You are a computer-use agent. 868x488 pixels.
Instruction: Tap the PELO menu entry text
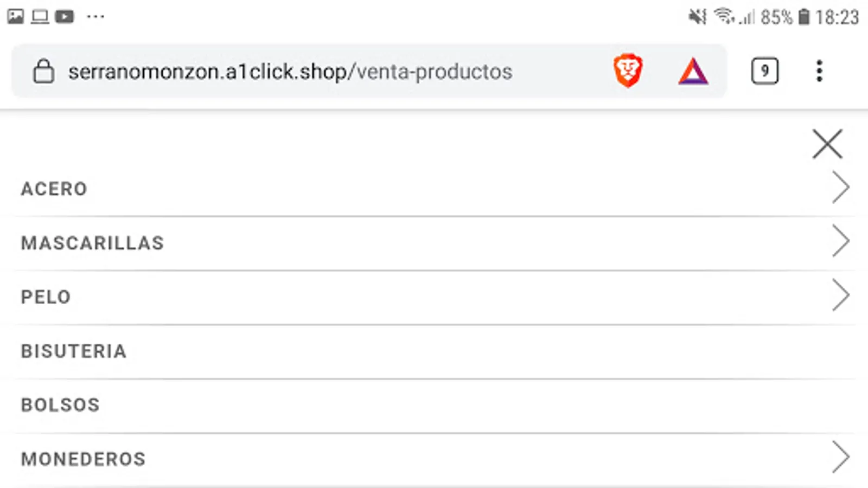pos(46,297)
